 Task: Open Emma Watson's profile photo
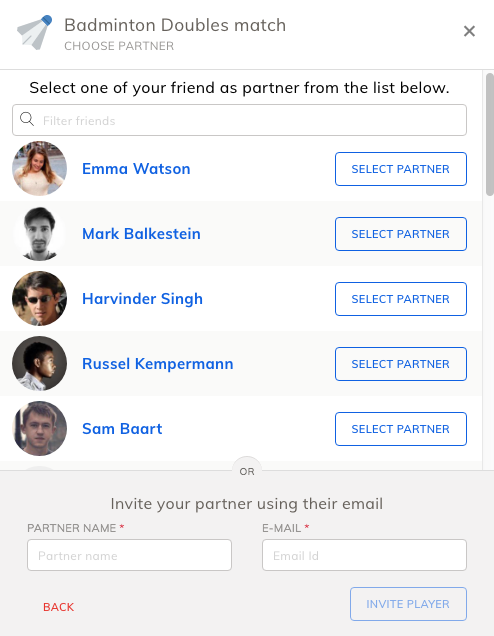[x=39, y=168]
